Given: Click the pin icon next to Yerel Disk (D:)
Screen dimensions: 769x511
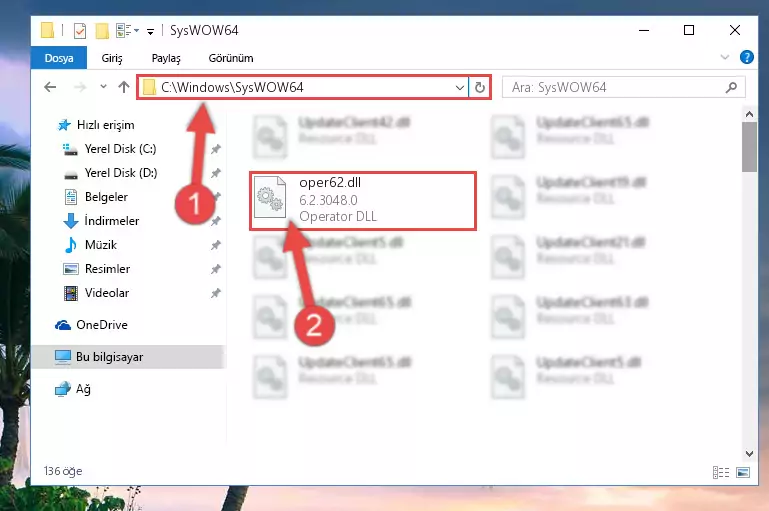Looking at the screenshot, I should coord(215,173).
